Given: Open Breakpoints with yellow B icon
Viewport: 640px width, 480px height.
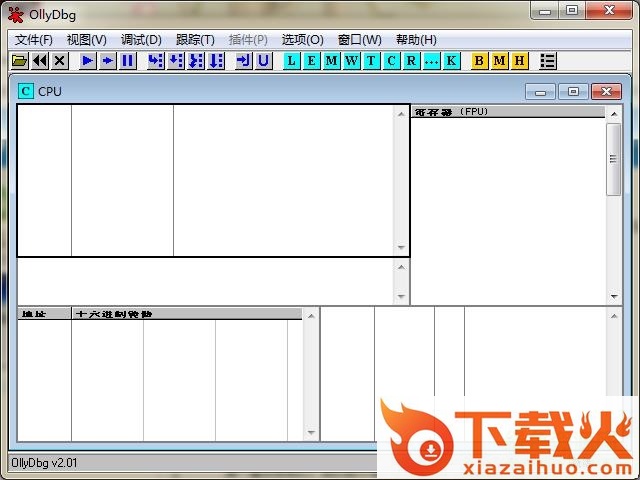Looking at the screenshot, I should 480,61.
